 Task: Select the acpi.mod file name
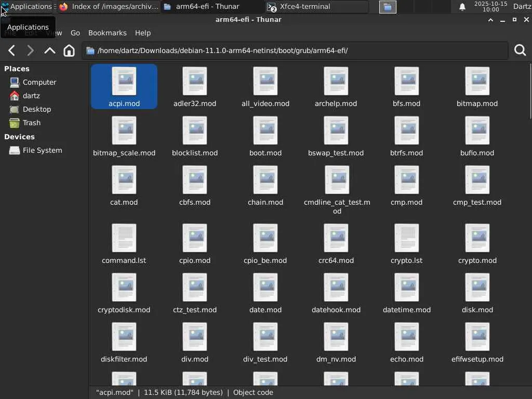pos(124,103)
